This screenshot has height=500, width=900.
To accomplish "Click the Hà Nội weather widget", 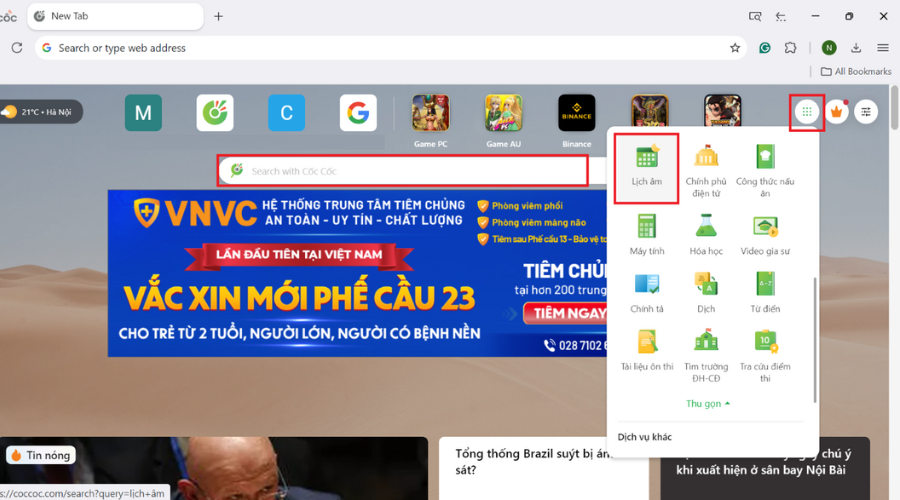I will pyautogui.click(x=41, y=112).
